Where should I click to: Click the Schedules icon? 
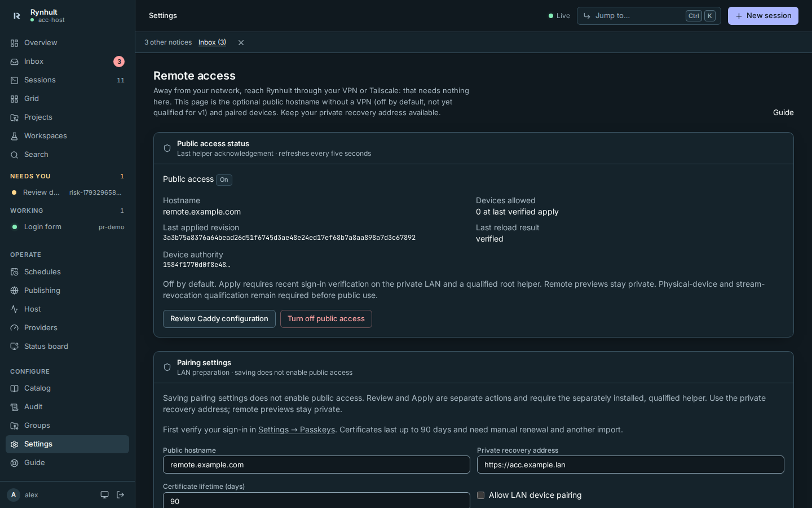point(15,272)
